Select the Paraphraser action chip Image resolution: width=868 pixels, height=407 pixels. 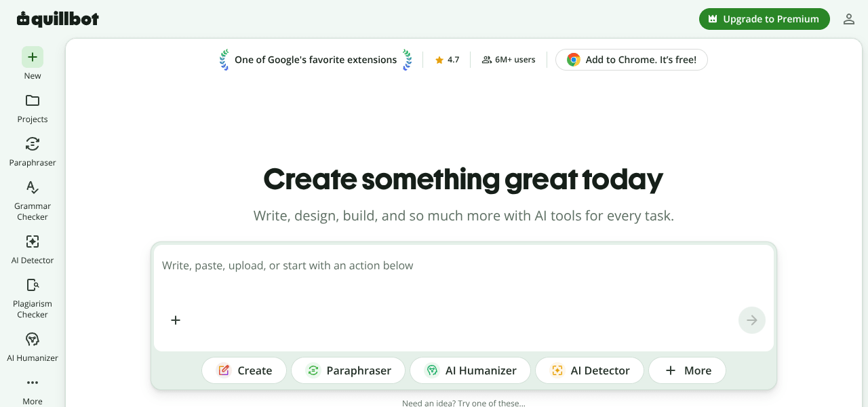point(348,370)
